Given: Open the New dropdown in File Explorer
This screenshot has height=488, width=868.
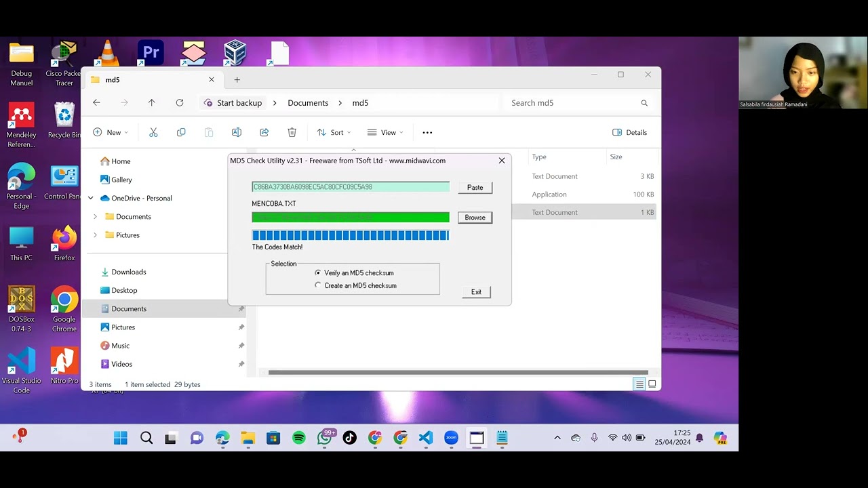Looking at the screenshot, I should click(110, 132).
